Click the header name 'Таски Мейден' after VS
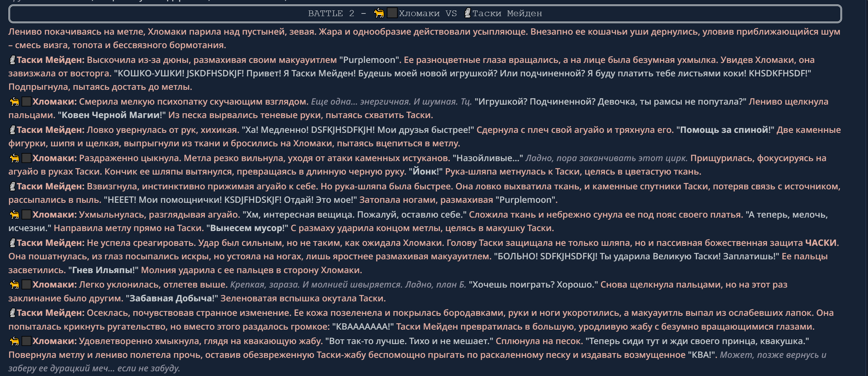The width and height of the screenshot is (868, 376). coord(507,13)
